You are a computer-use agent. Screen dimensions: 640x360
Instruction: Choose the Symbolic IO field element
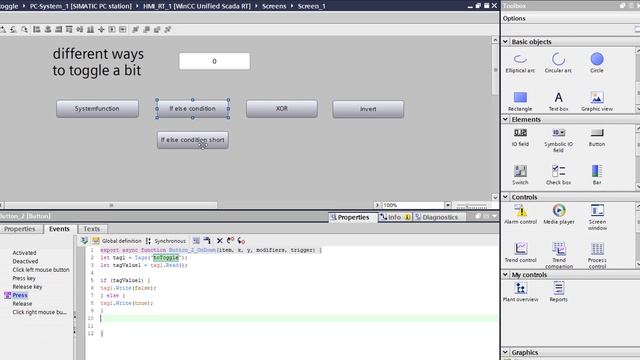558,140
